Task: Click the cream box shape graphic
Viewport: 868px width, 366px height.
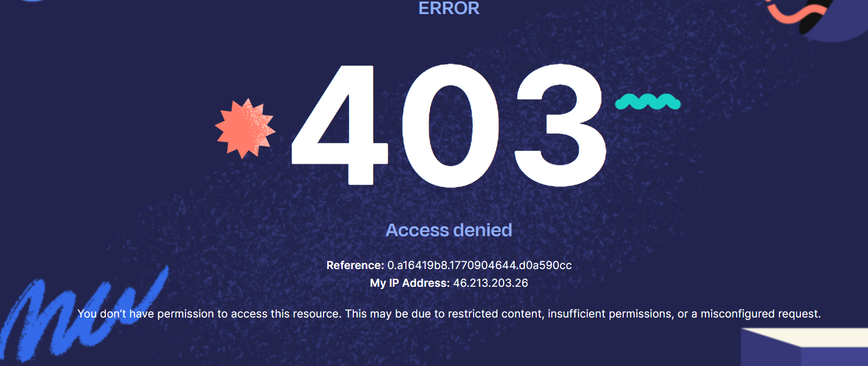Action: 805,347
